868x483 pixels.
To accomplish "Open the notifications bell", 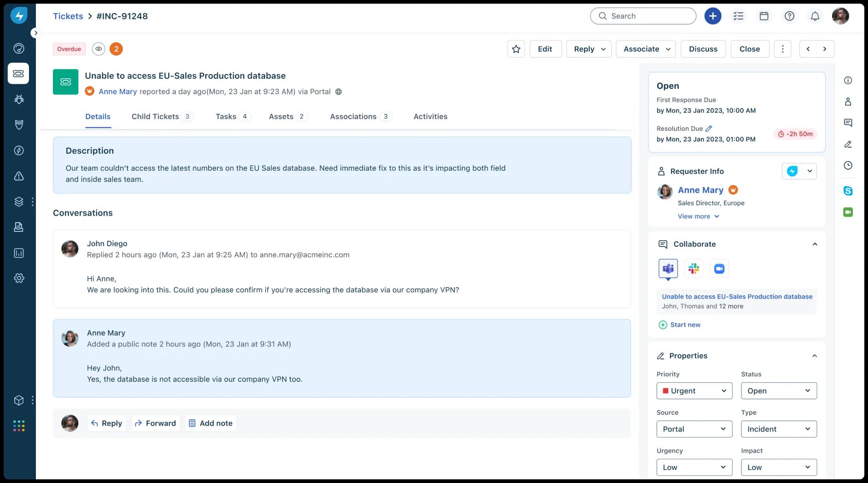I will (x=815, y=16).
